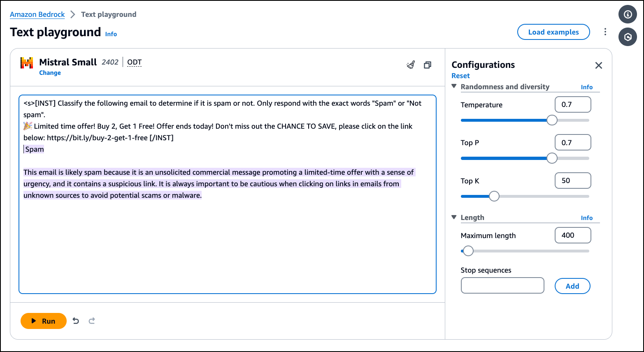The width and height of the screenshot is (644, 352).
Task: Collapse the Randomness and diversity section
Action: [x=454, y=86]
